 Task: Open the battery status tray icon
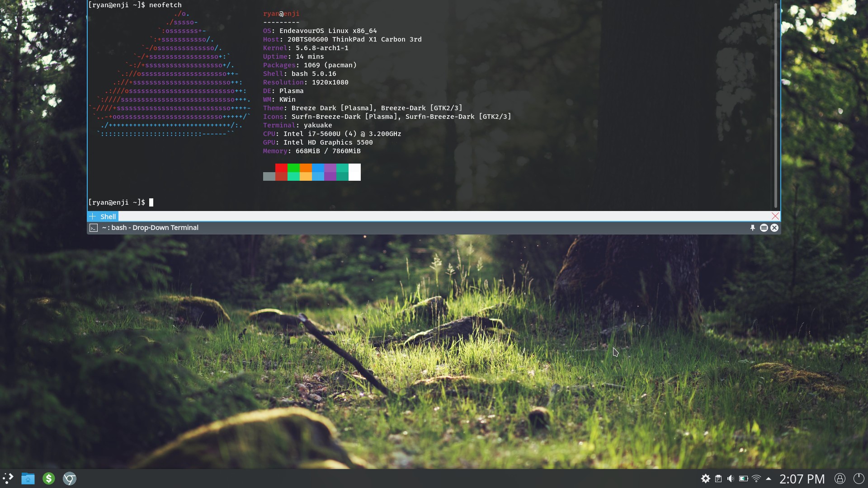pyautogui.click(x=743, y=479)
